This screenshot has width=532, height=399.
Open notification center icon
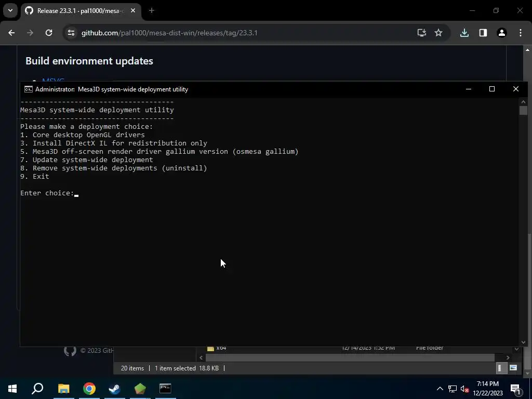pos(515,389)
